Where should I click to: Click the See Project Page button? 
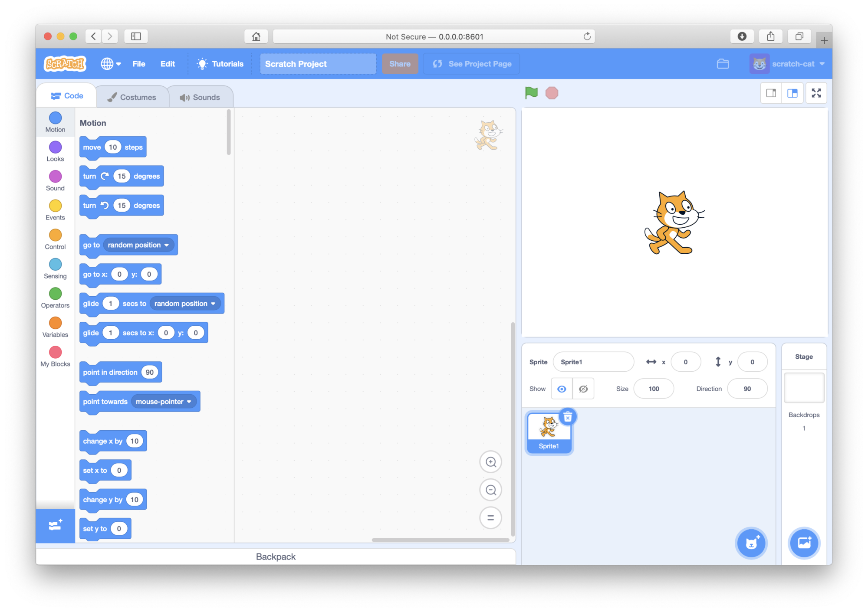point(472,64)
